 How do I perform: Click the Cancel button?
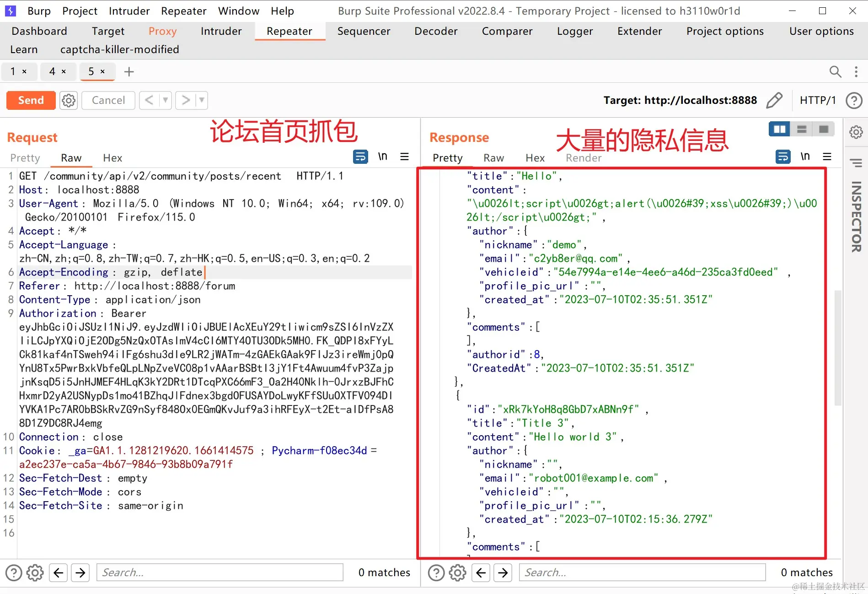click(108, 100)
